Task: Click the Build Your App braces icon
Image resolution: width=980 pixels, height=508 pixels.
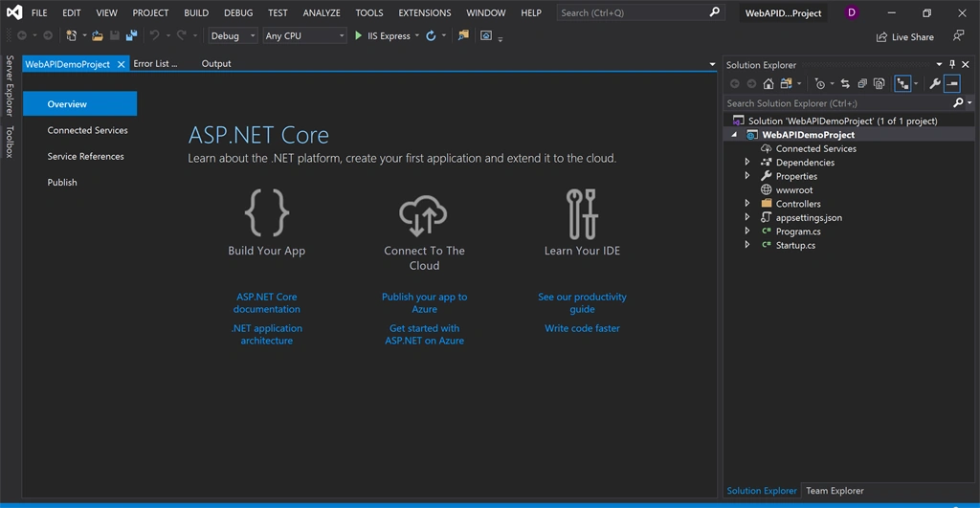Action: click(267, 213)
